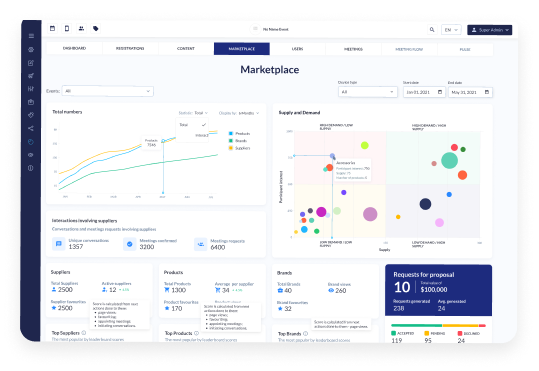This screenshot has width=539, height=371.
Task: Toggle the Products legend entry in chart
Action: tap(240, 133)
